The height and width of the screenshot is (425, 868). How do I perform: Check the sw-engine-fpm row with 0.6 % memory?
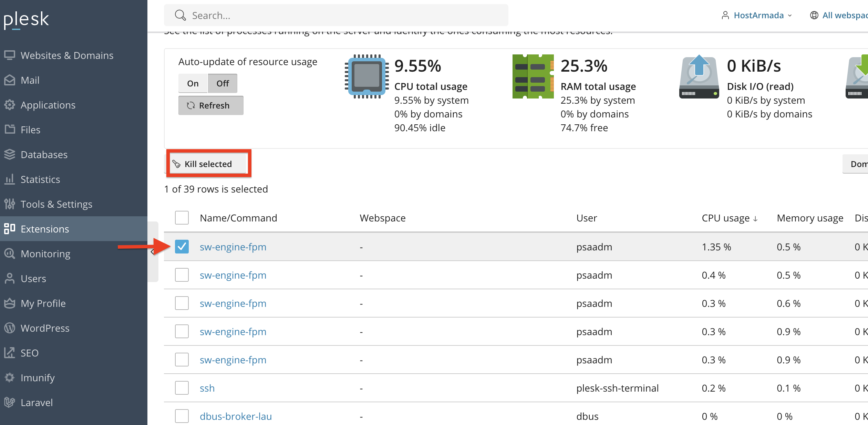tap(182, 303)
